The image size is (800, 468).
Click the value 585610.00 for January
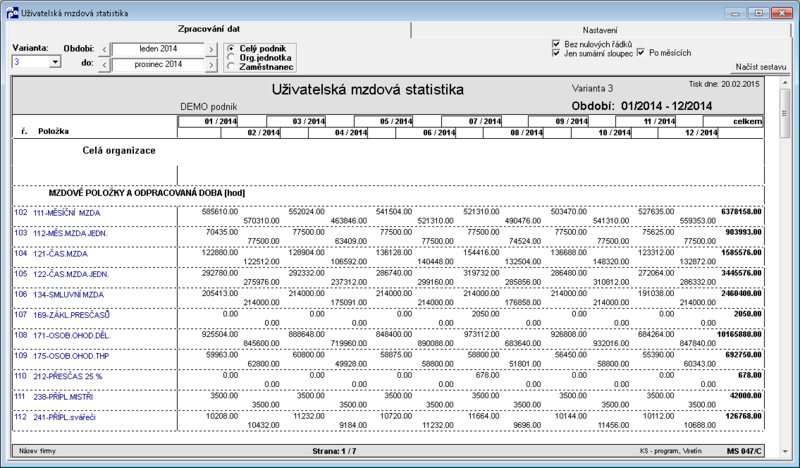coord(220,211)
